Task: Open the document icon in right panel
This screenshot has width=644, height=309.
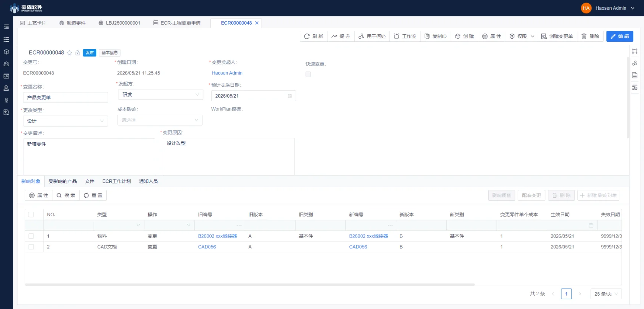Action: pyautogui.click(x=635, y=76)
